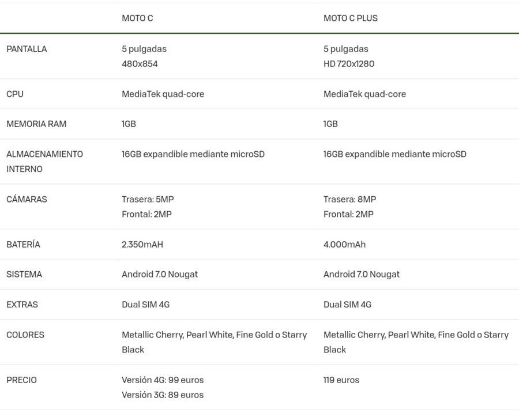Click the COLORES row label
519x420 pixels.
tap(25, 335)
